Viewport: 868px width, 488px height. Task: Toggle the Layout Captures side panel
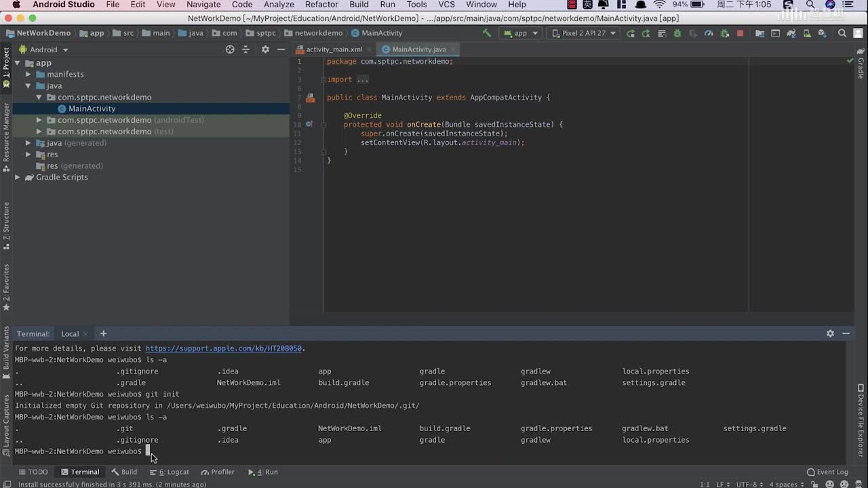[6, 426]
